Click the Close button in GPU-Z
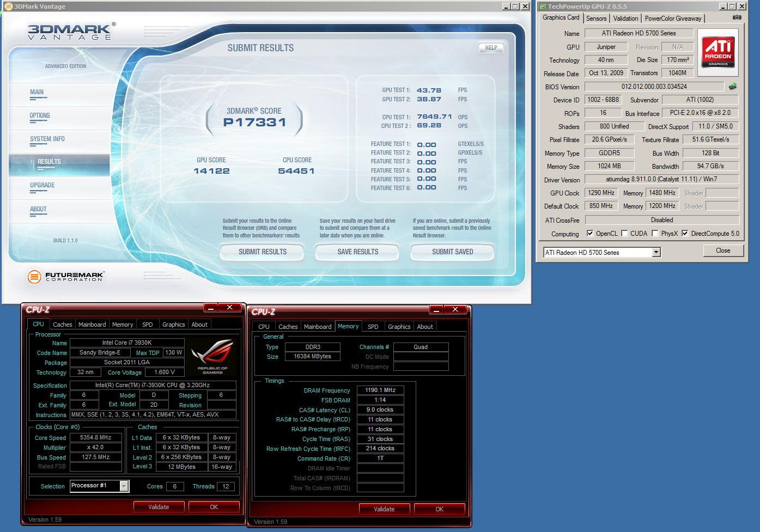Screen dimensions: 760x532 pyautogui.click(x=723, y=250)
